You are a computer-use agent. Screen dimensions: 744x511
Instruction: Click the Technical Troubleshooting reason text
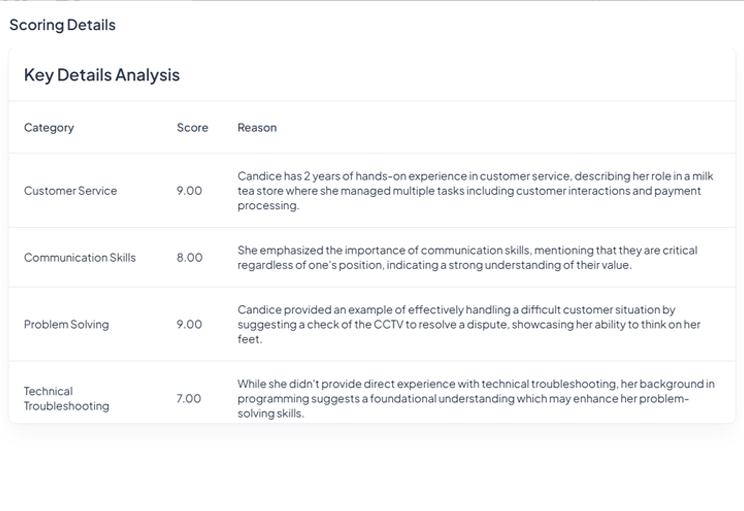[x=475, y=399]
